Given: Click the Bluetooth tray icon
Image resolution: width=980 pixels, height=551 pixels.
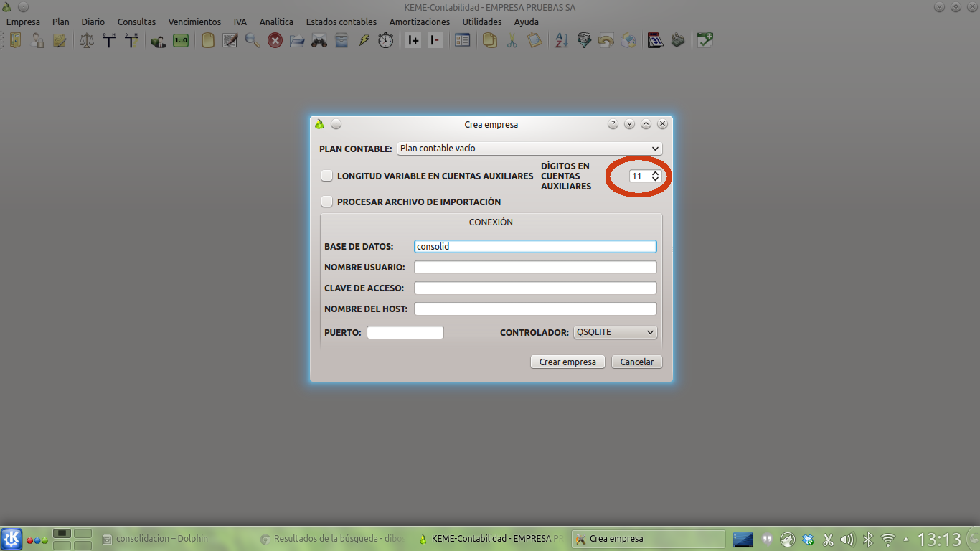Looking at the screenshot, I should pyautogui.click(x=867, y=539).
